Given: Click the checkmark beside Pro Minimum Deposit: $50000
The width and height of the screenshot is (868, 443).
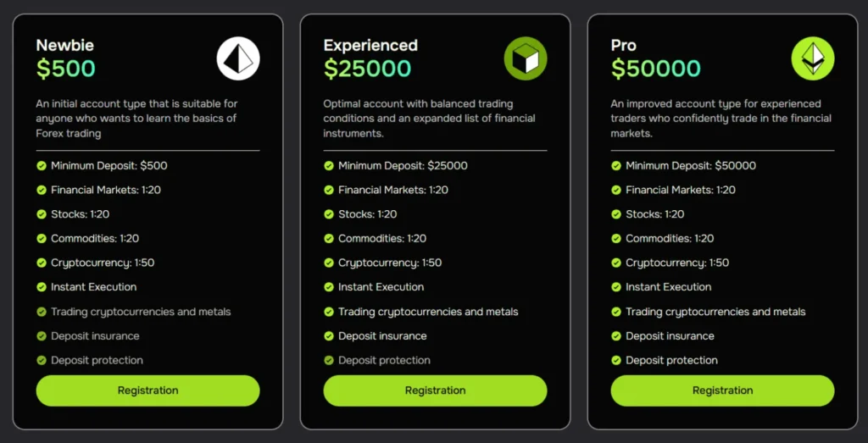Looking at the screenshot, I should click(616, 166).
